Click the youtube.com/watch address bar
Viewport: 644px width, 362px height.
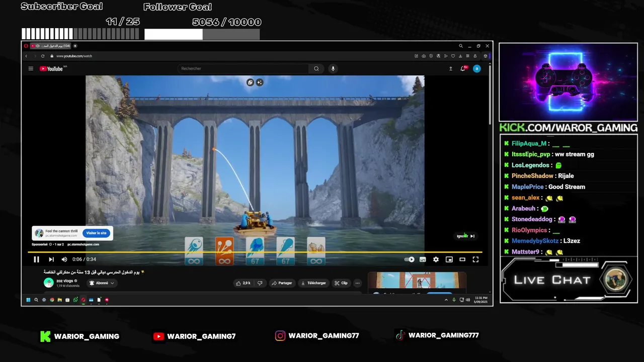74,56
